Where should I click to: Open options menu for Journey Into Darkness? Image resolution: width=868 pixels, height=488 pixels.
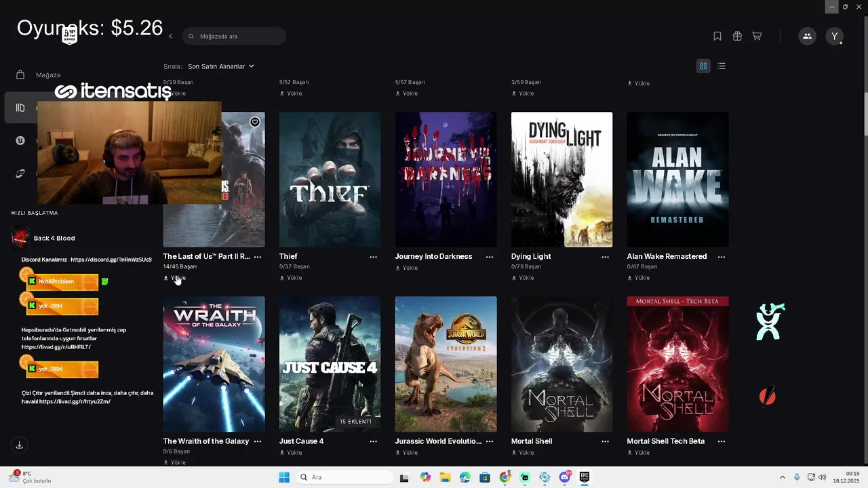point(490,257)
